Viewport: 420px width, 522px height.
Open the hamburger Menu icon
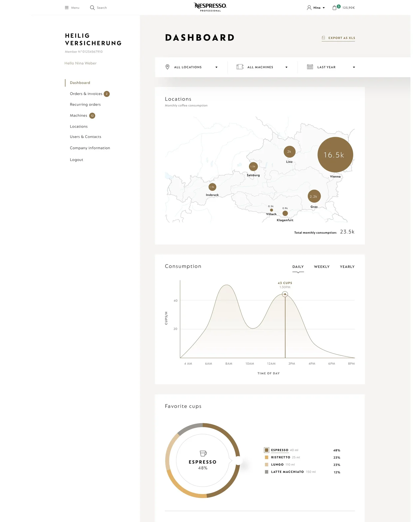(x=67, y=8)
